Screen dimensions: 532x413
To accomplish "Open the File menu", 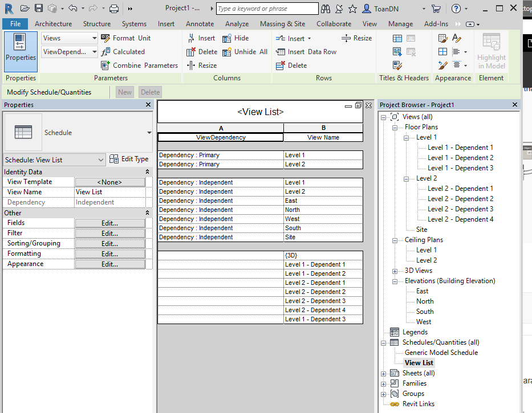I will tap(15, 24).
